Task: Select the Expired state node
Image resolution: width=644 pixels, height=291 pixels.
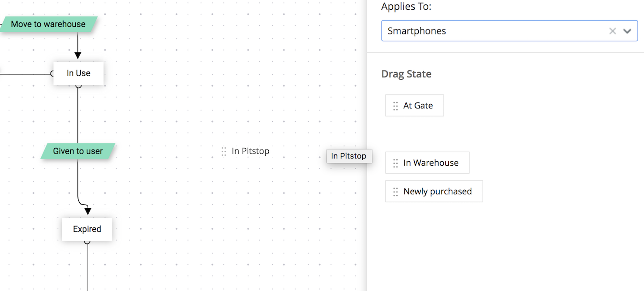Action: point(87,229)
